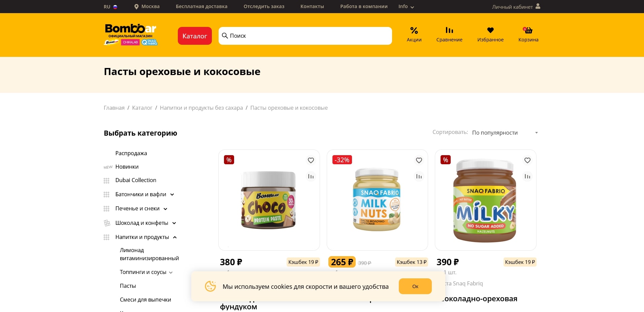The width and height of the screenshot is (644, 312).
Task: Open the Сравнение comparison icon in header
Action: click(x=449, y=30)
